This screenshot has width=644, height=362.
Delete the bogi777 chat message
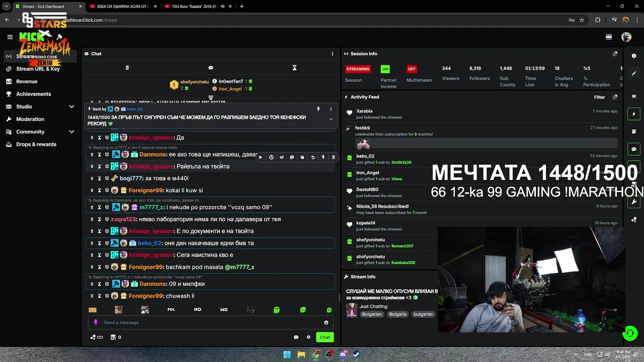pos(92,178)
